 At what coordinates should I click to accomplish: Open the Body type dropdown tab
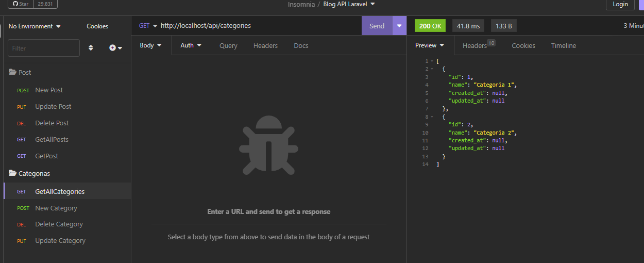(151, 45)
